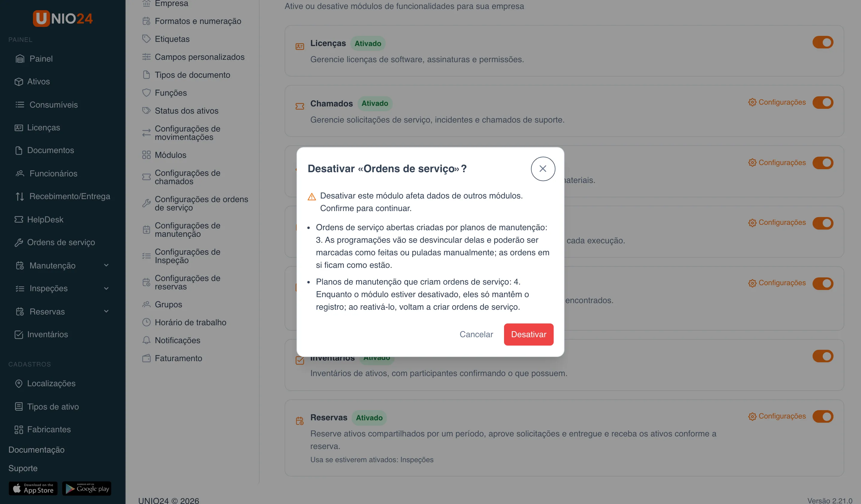Click Funções shield icon
861x504 pixels.
(x=146, y=93)
